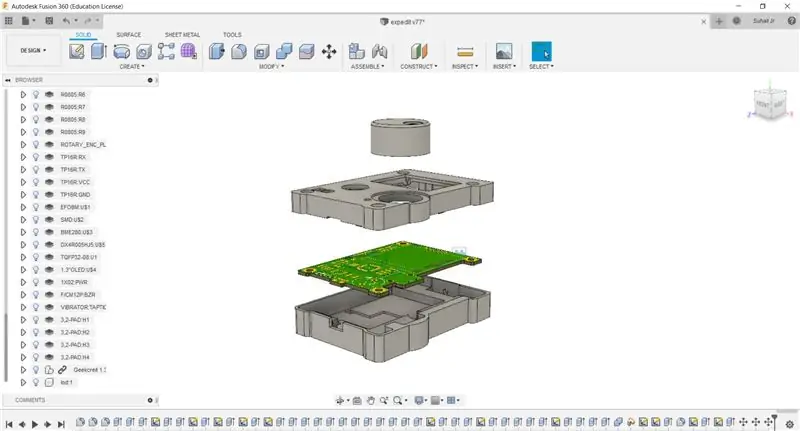Expand the R0805:R7 tree node
This screenshot has height=431, width=800.
(23, 107)
